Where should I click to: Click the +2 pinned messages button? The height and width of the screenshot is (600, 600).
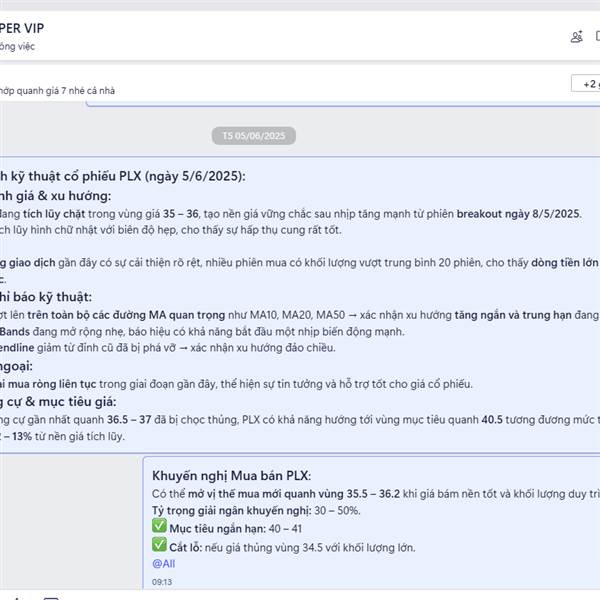point(586,83)
